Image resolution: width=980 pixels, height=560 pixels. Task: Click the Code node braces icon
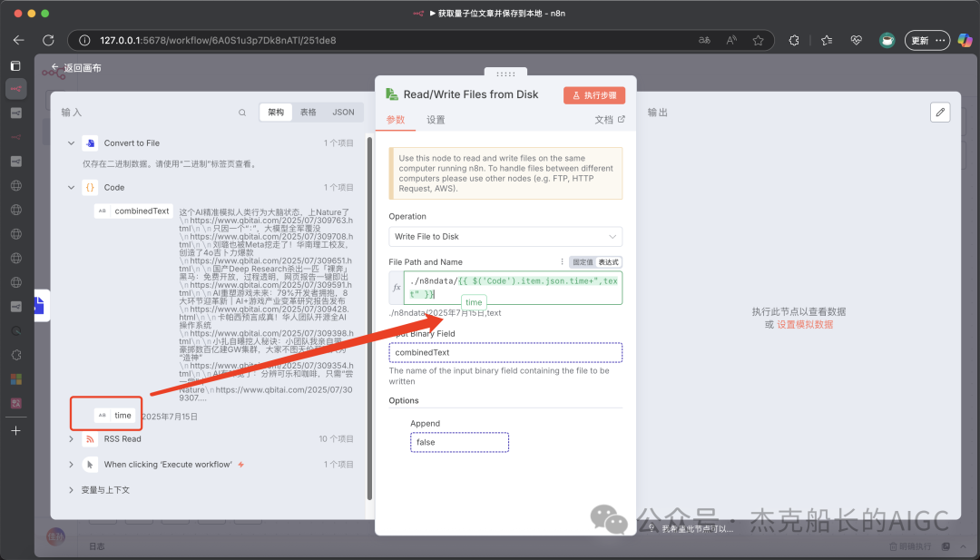pyautogui.click(x=90, y=188)
